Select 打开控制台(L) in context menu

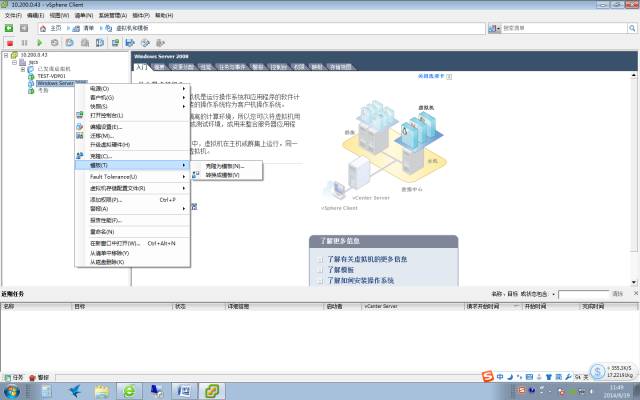(x=133, y=116)
